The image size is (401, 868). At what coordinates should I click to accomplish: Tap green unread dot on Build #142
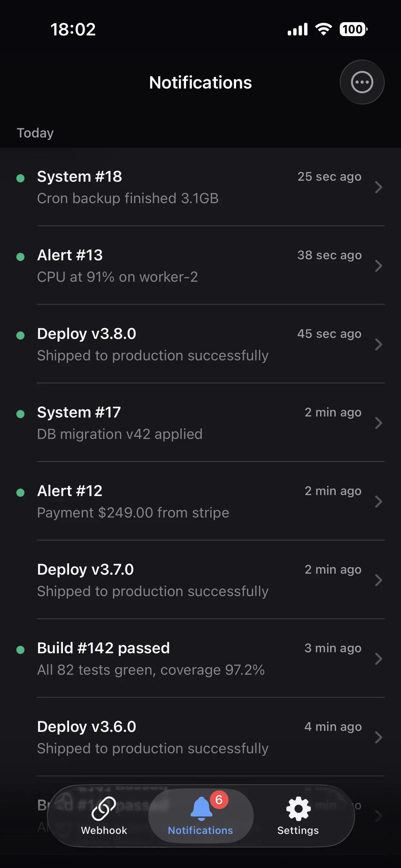pos(21,650)
